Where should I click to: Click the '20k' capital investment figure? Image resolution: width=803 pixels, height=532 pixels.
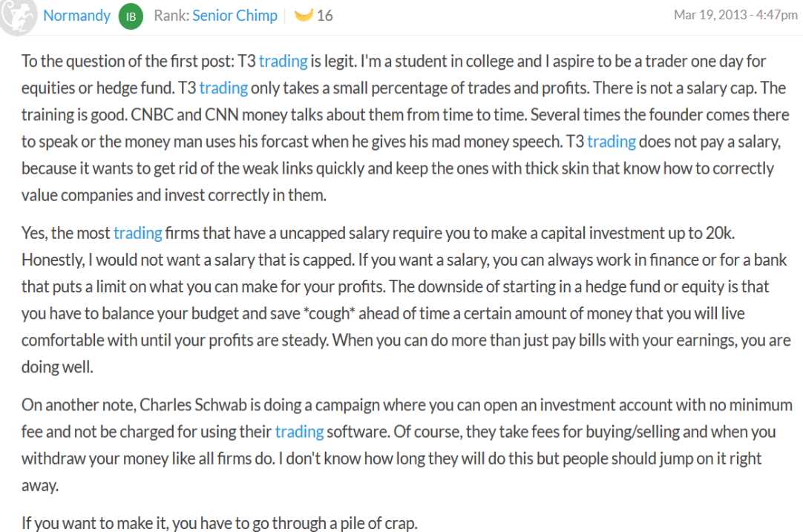(720, 234)
